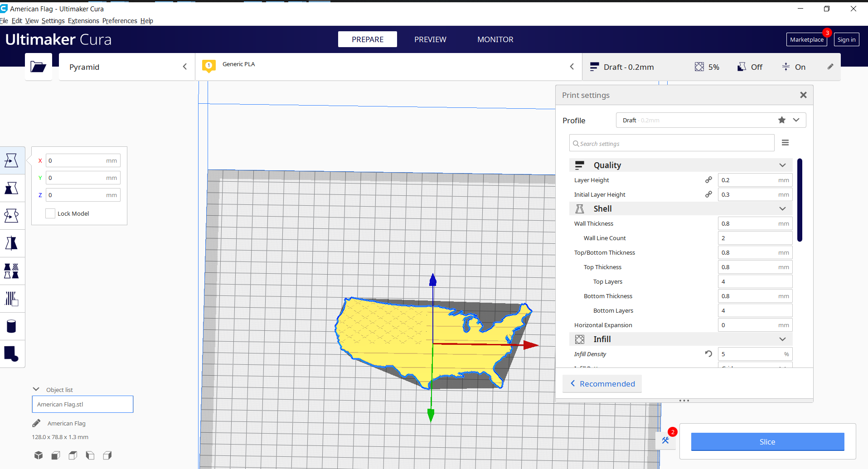The height and width of the screenshot is (469, 868).
Task: Click the Sign in button
Action: coord(846,39)
